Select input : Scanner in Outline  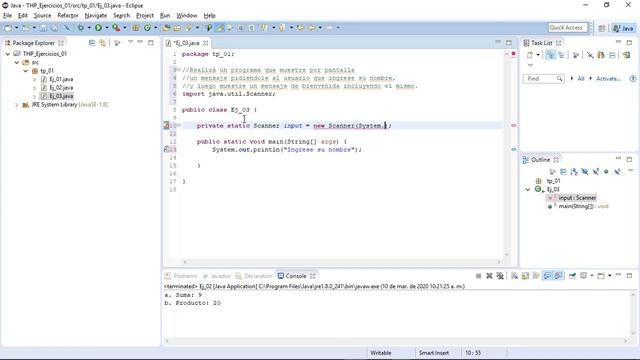[577, 198]
